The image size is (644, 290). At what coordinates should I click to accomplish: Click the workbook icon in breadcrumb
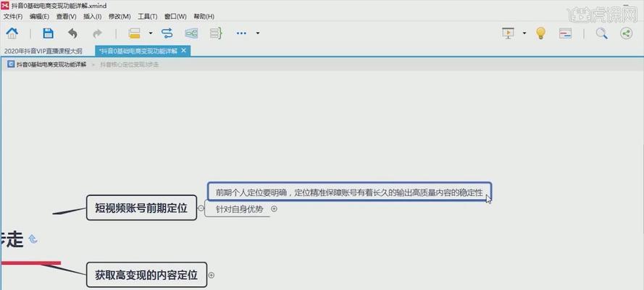point(11,64)
